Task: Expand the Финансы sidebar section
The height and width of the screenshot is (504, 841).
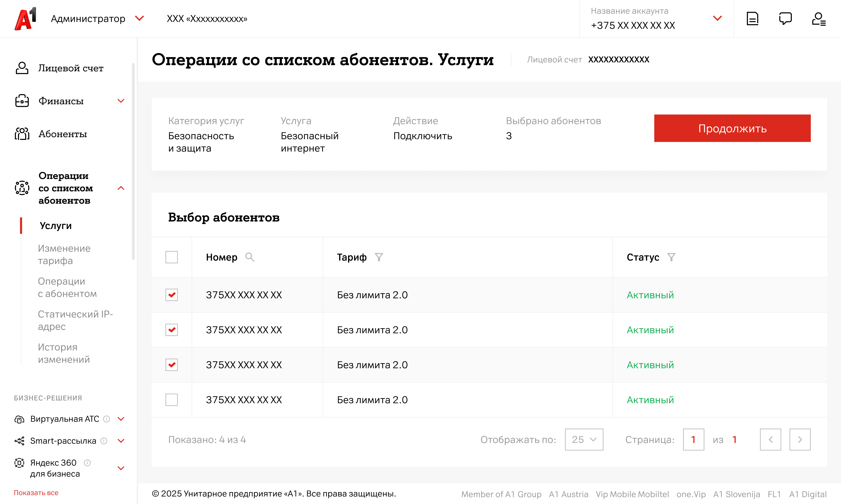Action: (x=121, y=101)
